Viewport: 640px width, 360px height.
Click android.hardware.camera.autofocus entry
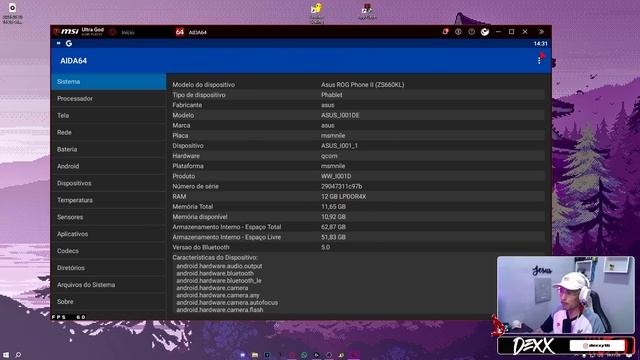[x=227, y=303]
